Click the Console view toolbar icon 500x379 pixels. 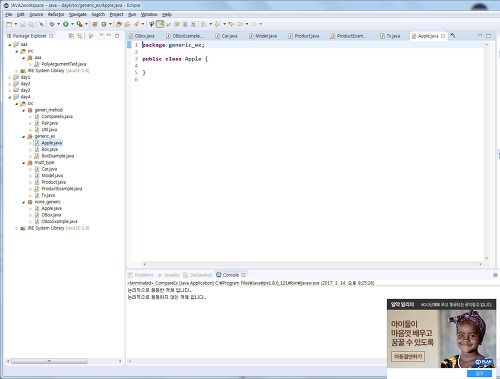pyautogui.click(x=495, y=275)
